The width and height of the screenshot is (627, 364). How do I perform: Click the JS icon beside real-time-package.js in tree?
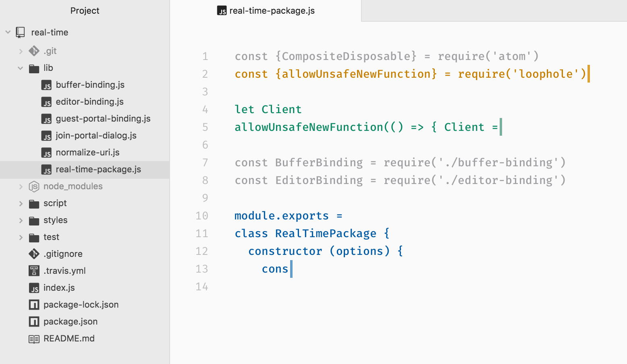point(47,170)
